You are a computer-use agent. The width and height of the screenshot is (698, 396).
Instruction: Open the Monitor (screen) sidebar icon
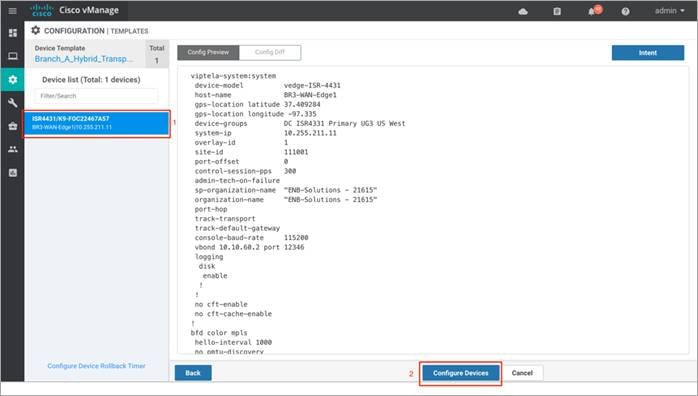tap(12, 56)
